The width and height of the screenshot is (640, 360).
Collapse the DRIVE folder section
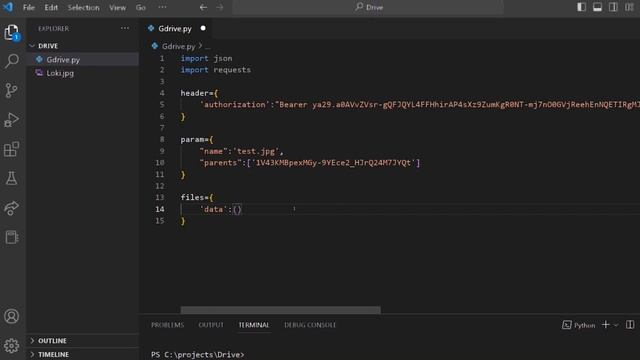tap(83, 46)
